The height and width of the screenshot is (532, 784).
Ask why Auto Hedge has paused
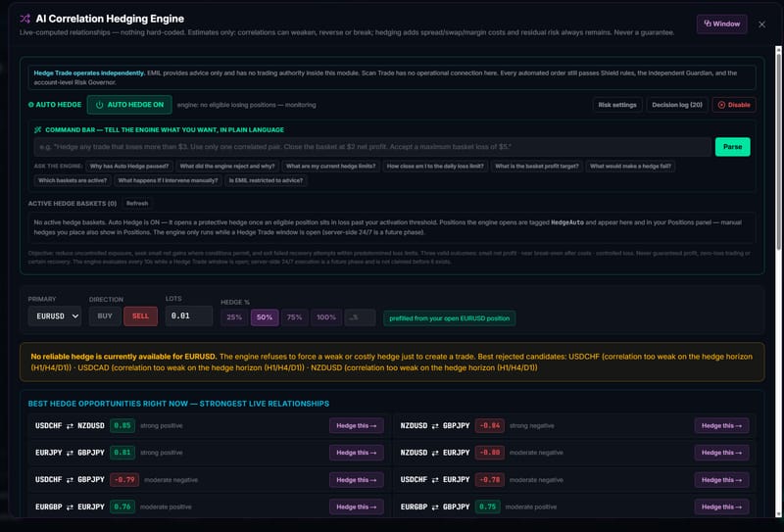[129, 166]
